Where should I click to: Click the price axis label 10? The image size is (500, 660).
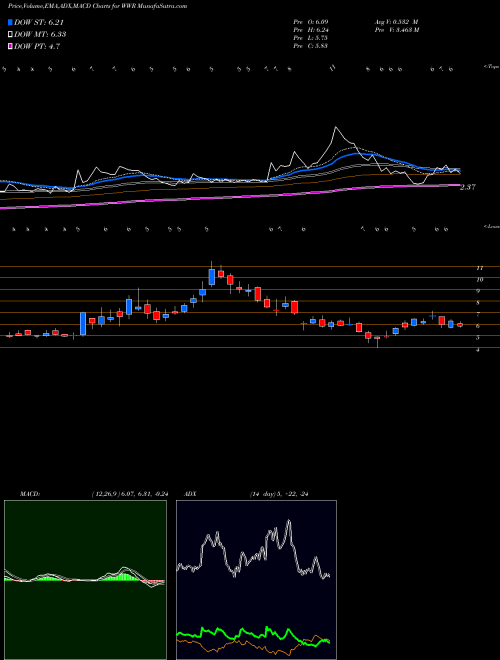479,279
